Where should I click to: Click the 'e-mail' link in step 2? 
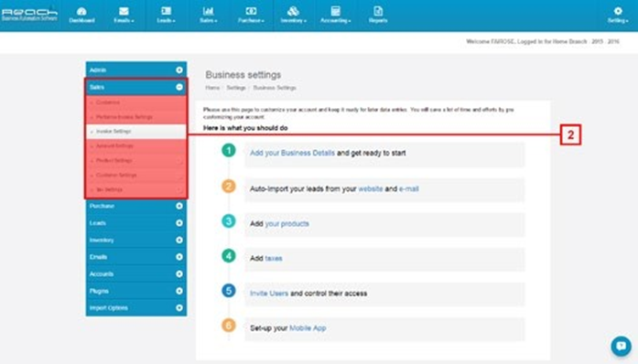409,188
